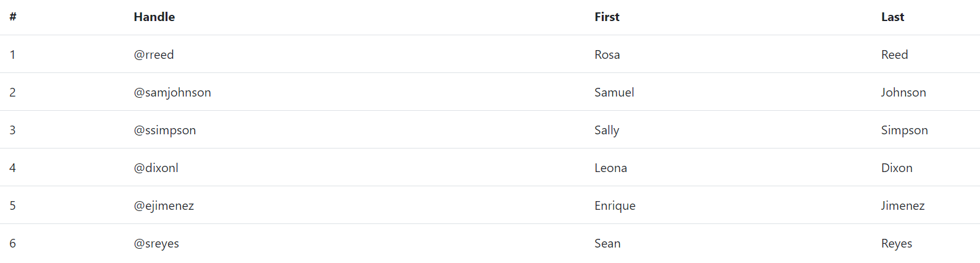
Task: Click first name Rosa
Action: (607, 55)
